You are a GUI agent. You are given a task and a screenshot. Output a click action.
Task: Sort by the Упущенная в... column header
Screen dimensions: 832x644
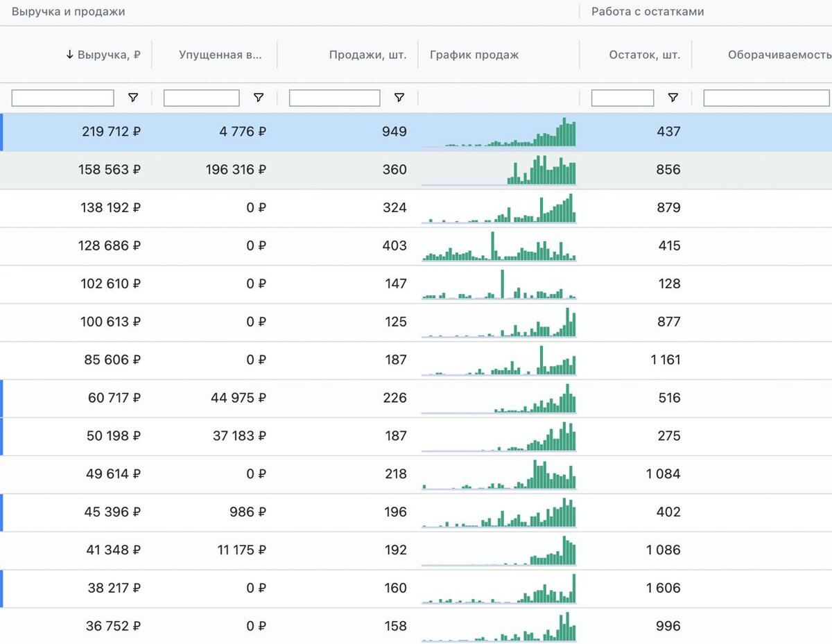click(220, 55)
